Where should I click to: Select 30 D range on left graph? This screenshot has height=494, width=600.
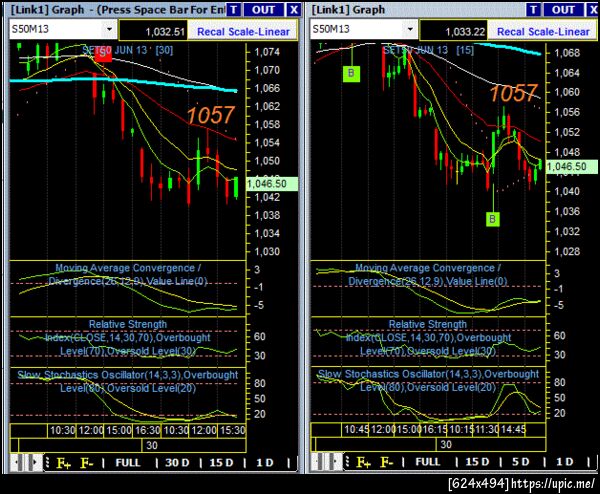(x=177, y=463)
